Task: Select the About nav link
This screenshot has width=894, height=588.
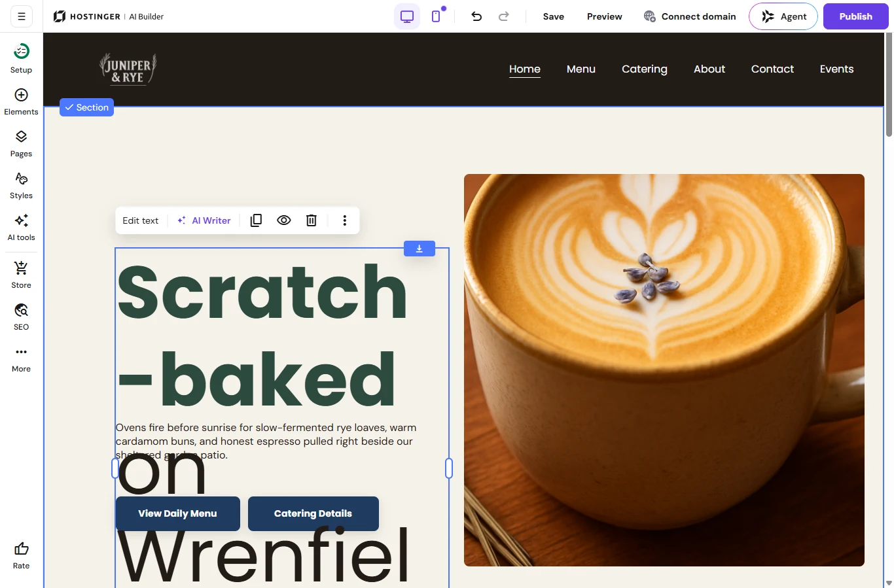Action: (709, 69)
